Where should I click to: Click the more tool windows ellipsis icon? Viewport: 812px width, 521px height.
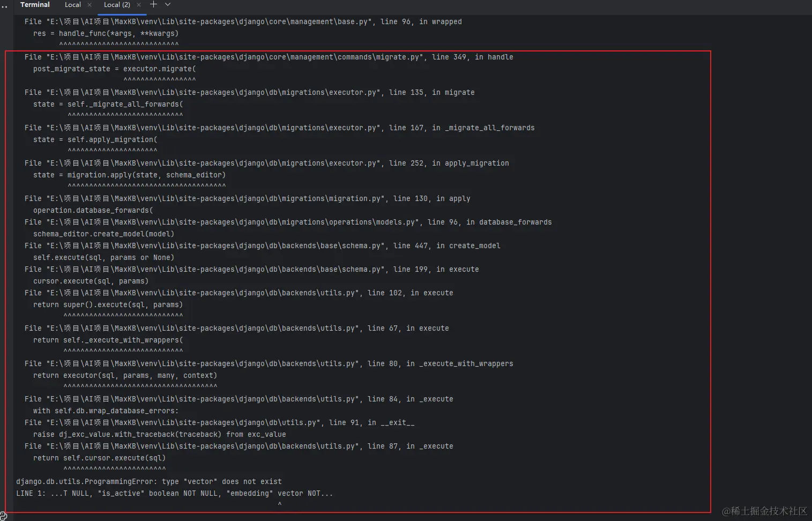4,6
